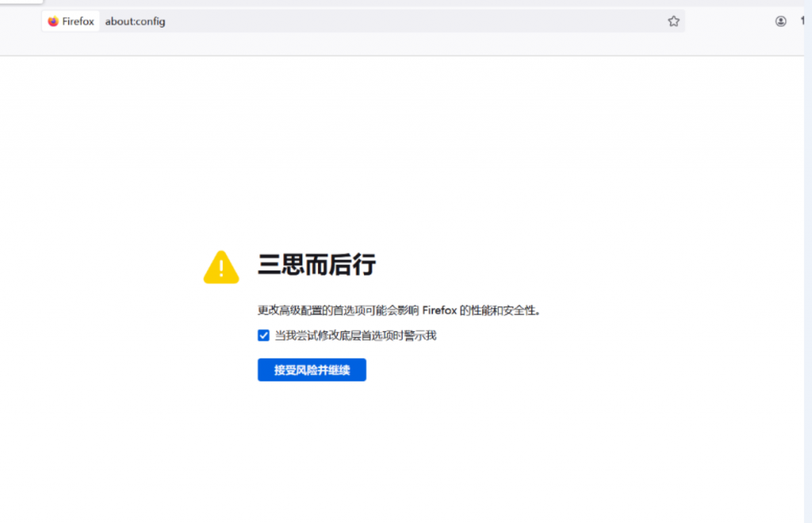
Task: Click the 当我尝试修改底层首选项时警示我 label text
Action: coord(355,336)
